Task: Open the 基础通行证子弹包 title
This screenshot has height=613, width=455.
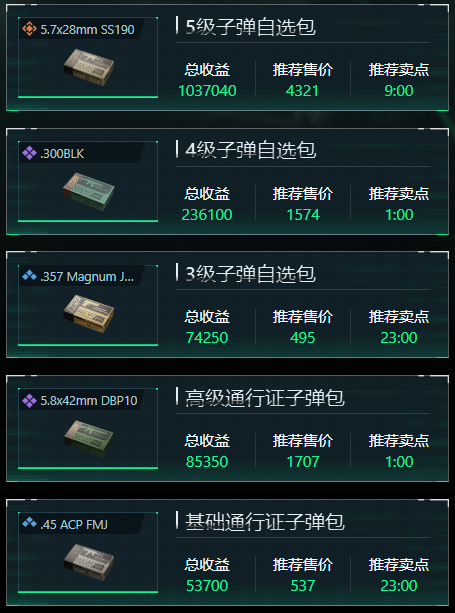Action: 265,522
